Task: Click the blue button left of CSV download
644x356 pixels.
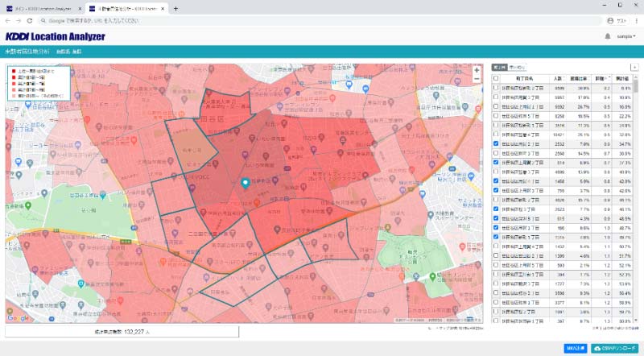Action: click(x=575, y=348)
